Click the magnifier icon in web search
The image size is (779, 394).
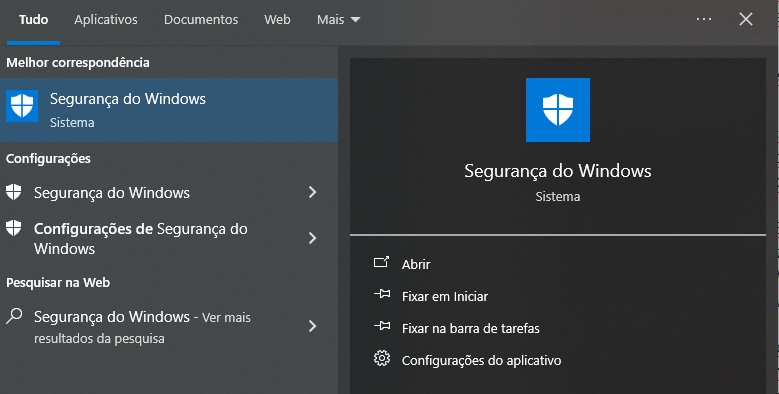coord(14,316)
